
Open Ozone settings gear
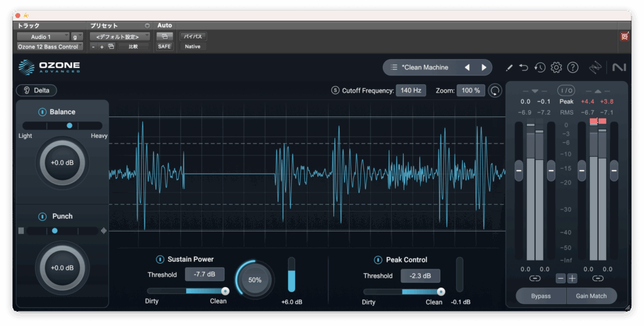coord(556,67)
